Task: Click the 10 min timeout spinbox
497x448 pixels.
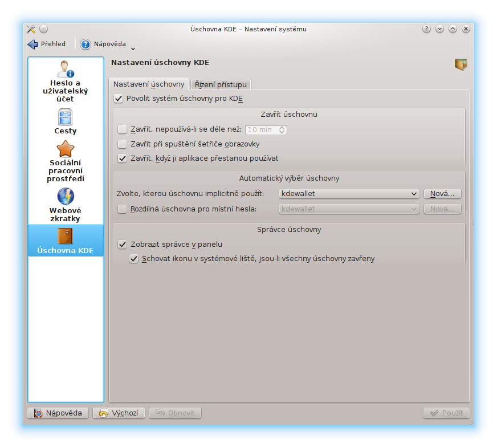Action: tap(266, 130)
